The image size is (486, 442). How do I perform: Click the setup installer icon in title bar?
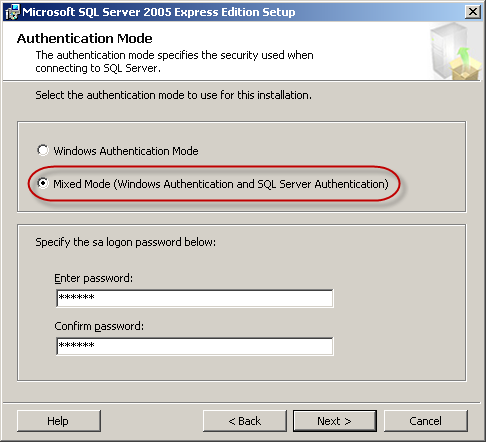coord(12,12)
